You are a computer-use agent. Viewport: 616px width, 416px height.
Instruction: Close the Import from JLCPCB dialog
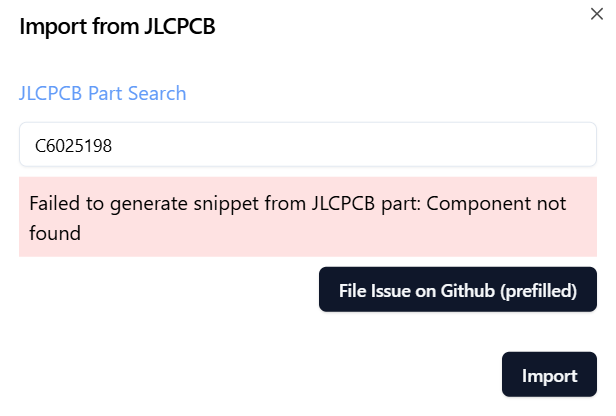(598, 11)
